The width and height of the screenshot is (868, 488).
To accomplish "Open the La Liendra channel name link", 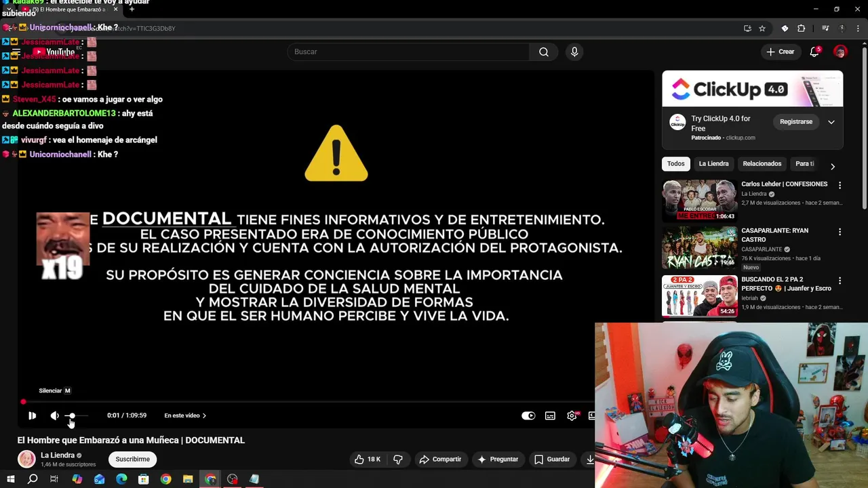I will 58,455.
